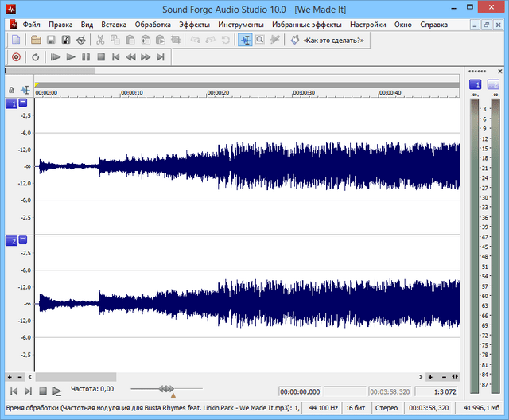The width and height of the screenshot is (509, 420).
Task: Open the Избранные эффекты menu
Action: click(x=306, y=25)
